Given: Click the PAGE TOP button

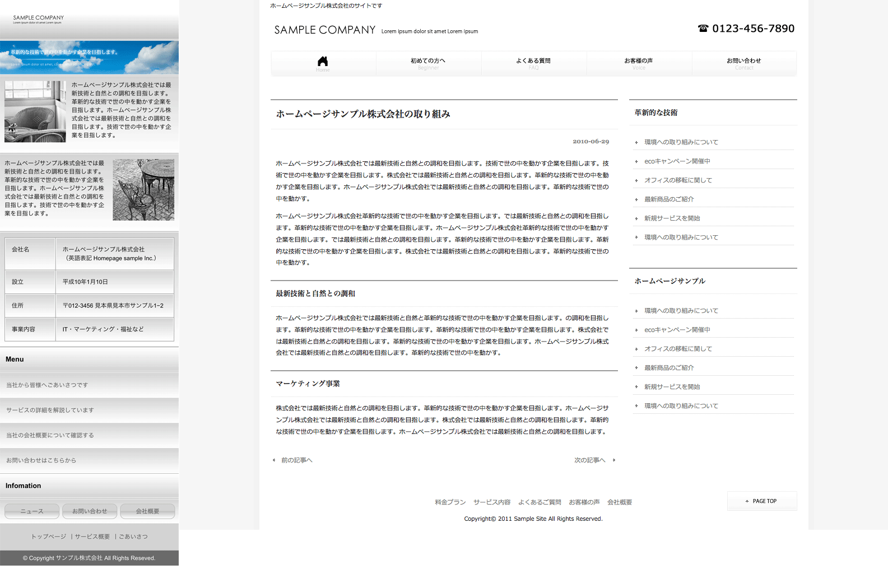Looking at the screenshot, I should [x=762, y=501].
